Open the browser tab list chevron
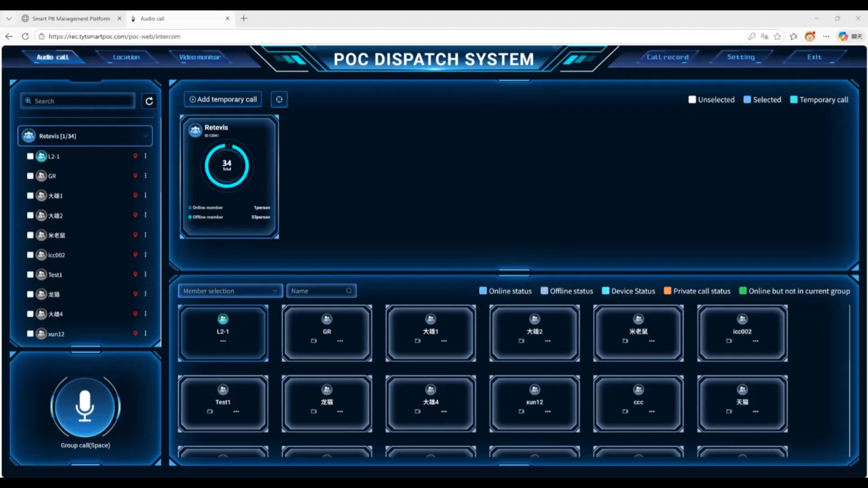The image size is (868, 488). click(9, 19)
